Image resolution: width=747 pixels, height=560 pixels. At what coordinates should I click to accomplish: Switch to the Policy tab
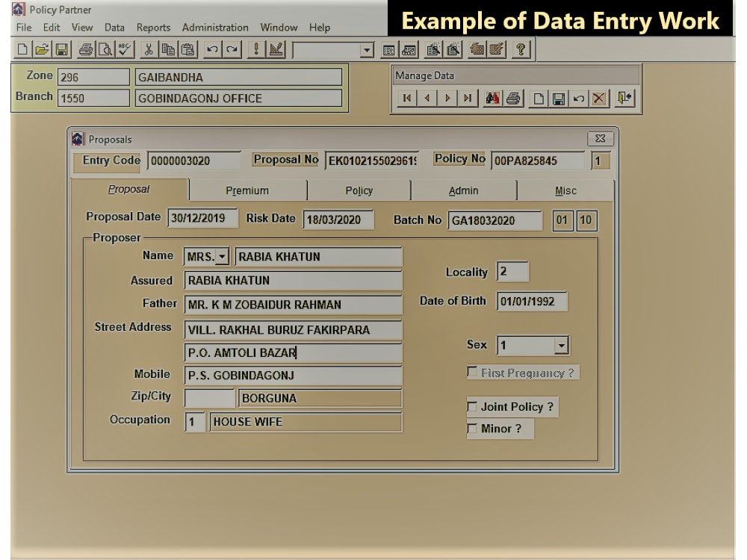359,190
